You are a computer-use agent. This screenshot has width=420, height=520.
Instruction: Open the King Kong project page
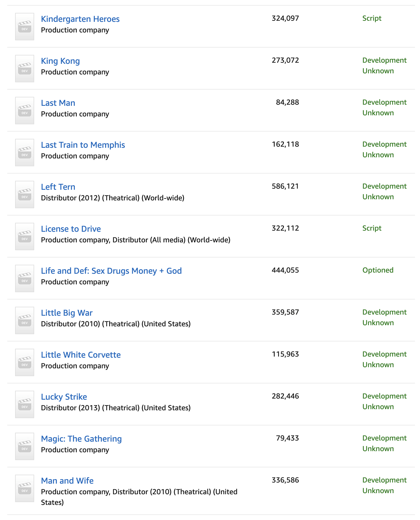click(60, 61)
